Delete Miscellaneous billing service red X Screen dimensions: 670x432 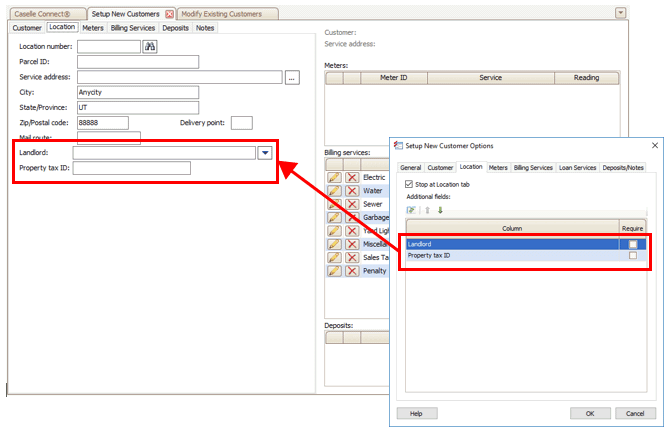point(352,244)
